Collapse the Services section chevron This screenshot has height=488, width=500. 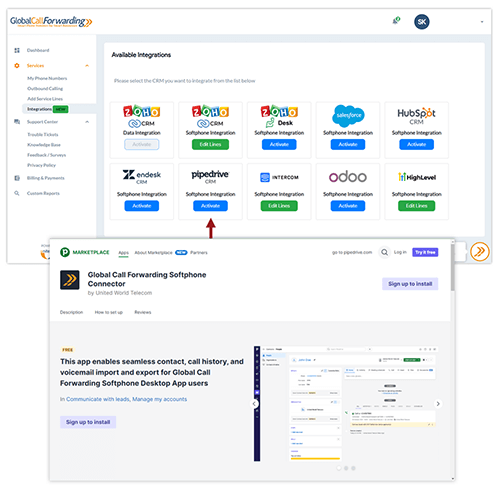pos(87,66)
